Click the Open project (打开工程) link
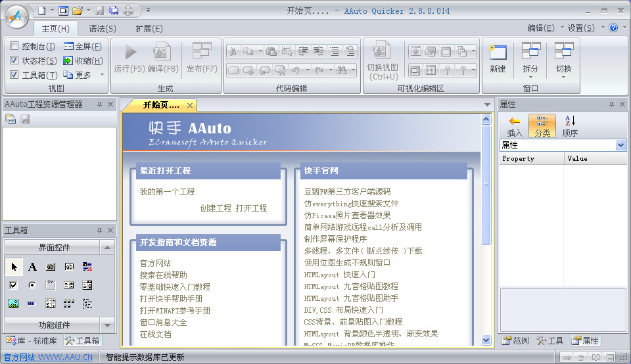 click(x=251, y=208)
